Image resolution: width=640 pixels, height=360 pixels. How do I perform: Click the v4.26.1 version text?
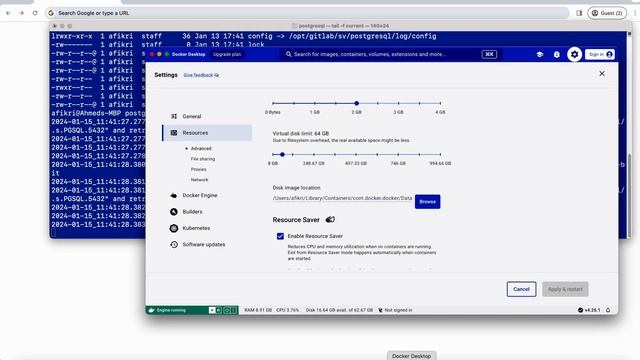[x=592, y=310]
